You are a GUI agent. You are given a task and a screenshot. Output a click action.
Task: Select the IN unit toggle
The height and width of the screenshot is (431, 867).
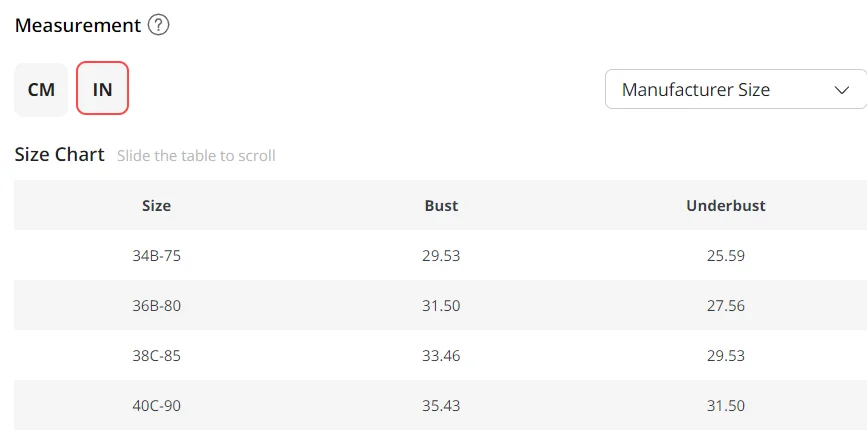coord(102,90)
